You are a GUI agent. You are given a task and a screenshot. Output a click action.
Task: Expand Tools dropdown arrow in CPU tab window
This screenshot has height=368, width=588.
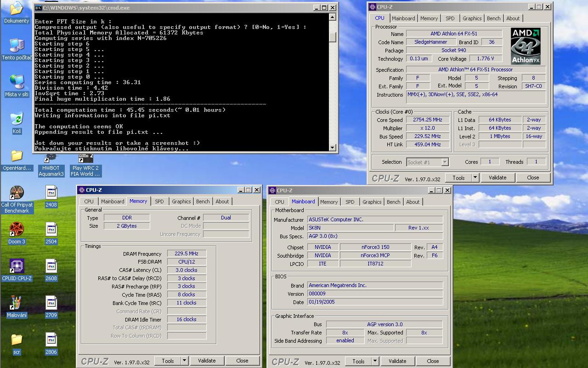point(475,178)
